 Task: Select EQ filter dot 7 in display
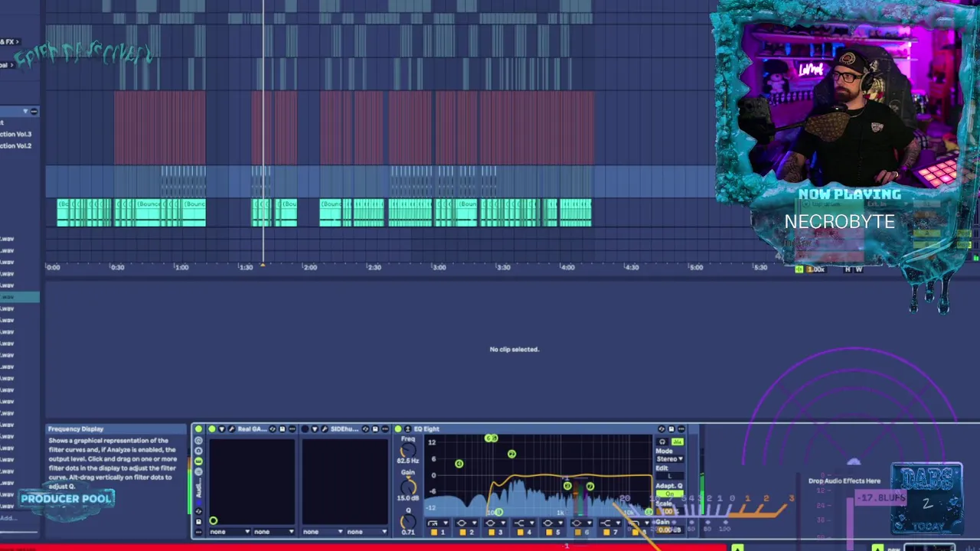point(590,486)
